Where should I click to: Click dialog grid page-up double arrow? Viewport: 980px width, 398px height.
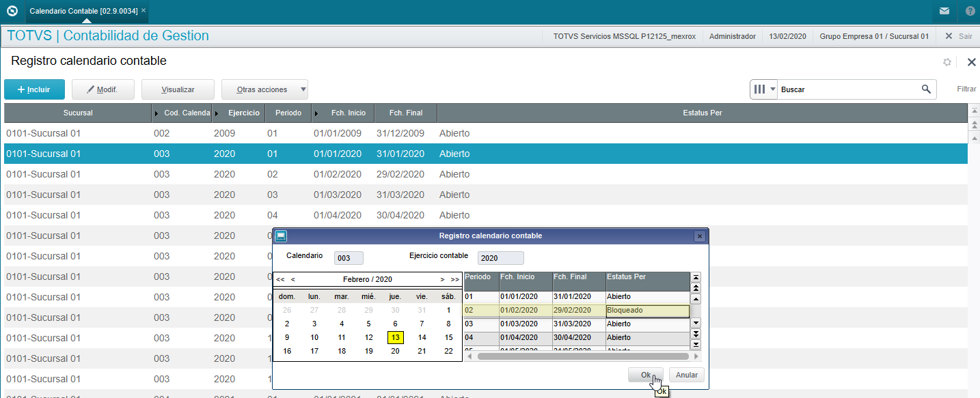click(696, 288)
